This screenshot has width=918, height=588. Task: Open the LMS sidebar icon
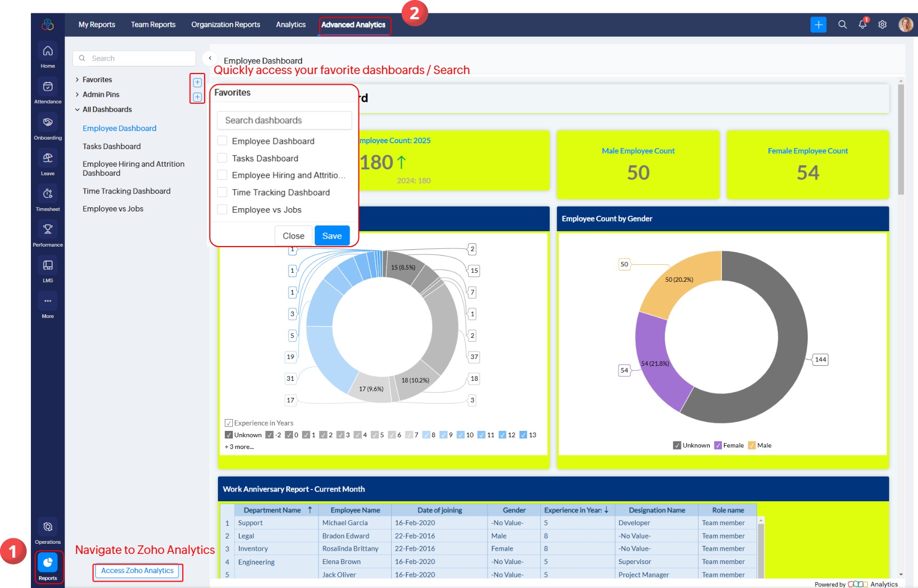(x=47, y=265)
